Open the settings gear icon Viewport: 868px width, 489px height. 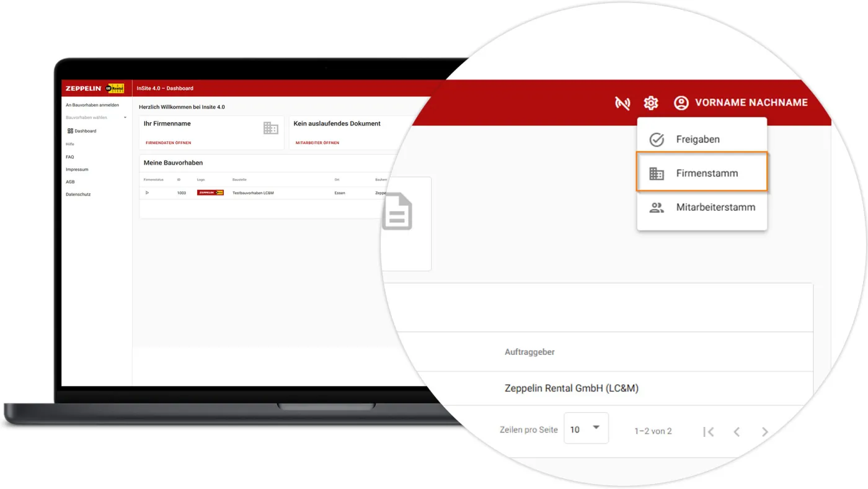[x=650, y=103]
